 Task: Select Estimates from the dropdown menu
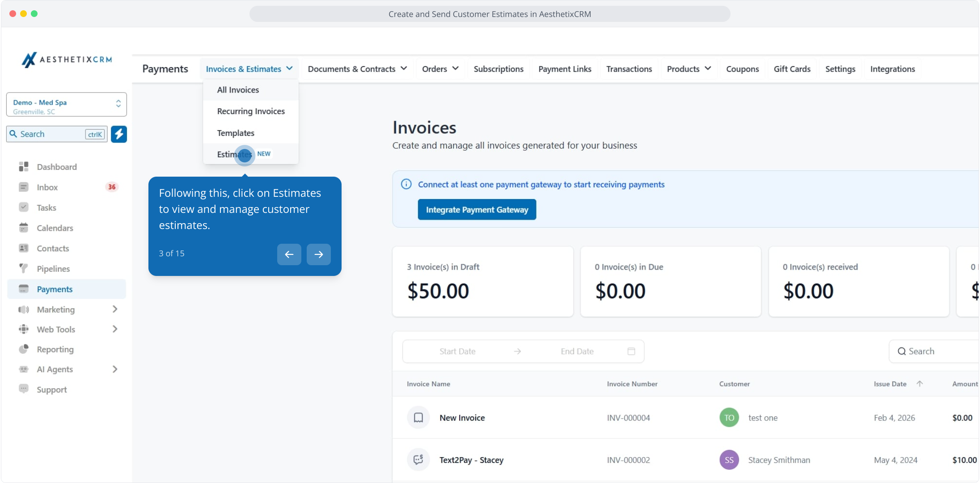[235, 154]
